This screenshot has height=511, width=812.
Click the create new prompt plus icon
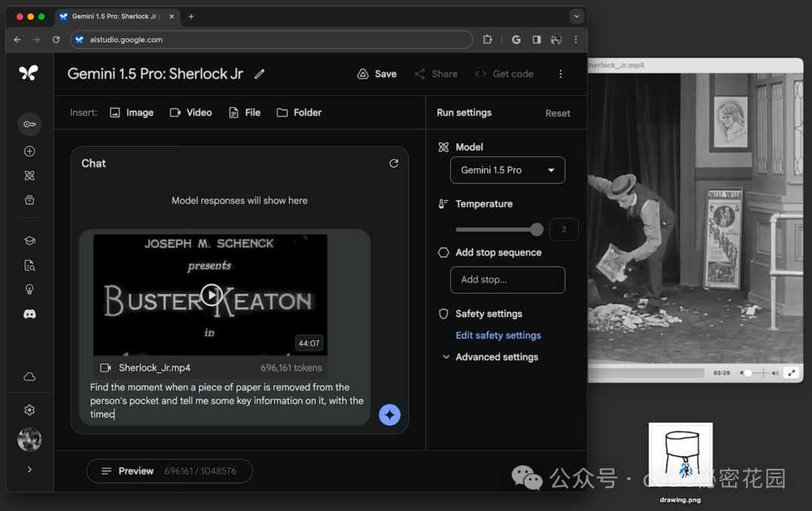29,151
